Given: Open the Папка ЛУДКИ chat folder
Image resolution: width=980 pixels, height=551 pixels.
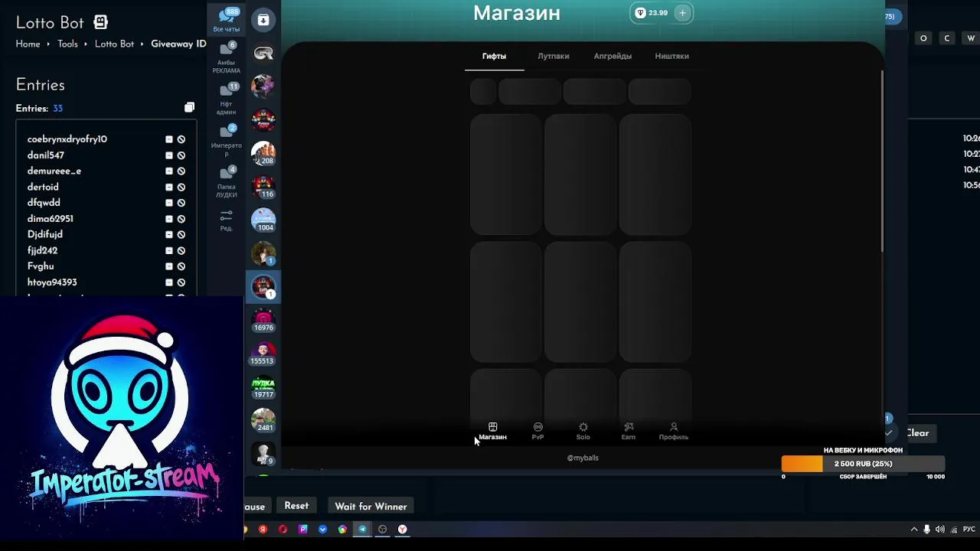Looking at the screenshot, I should pyautogui.click(x=226, y=182).
